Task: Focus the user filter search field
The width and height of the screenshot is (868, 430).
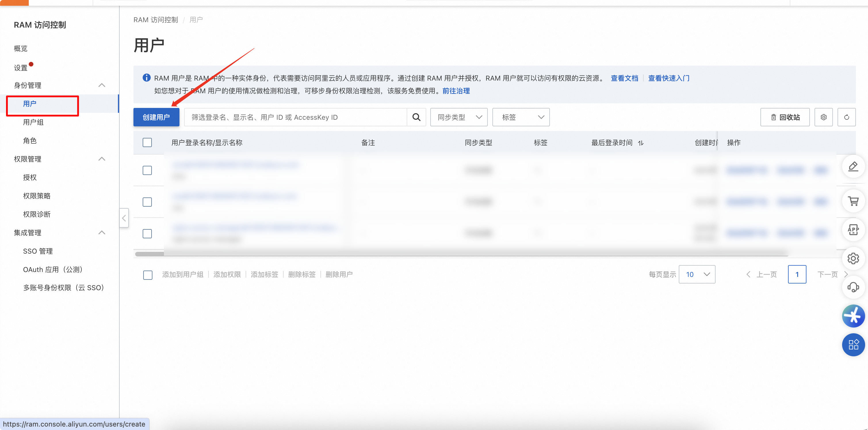Action: tap(295, 117)
